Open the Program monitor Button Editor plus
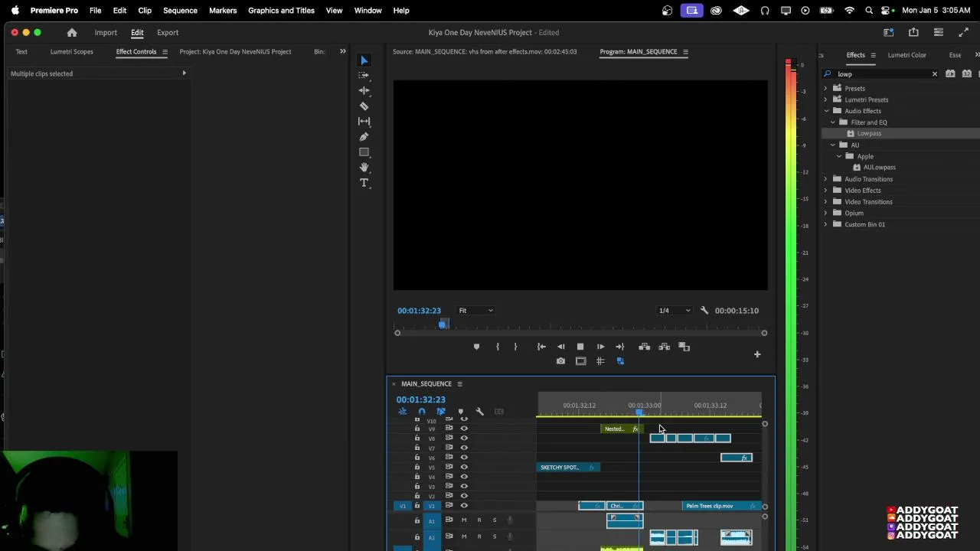This screenshot has width=980, height=551. [757, 354]
